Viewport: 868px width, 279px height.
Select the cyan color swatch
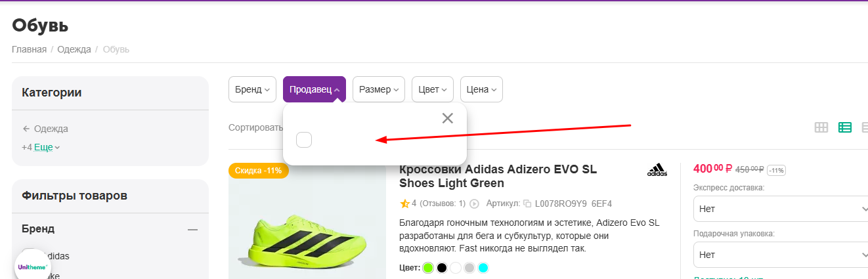[x=483, y=268]
